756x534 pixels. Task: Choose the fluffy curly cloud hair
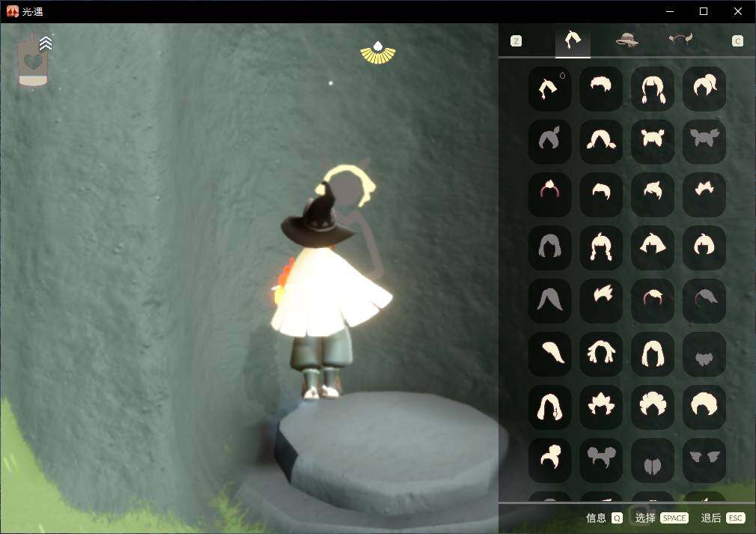coord(653,407)
